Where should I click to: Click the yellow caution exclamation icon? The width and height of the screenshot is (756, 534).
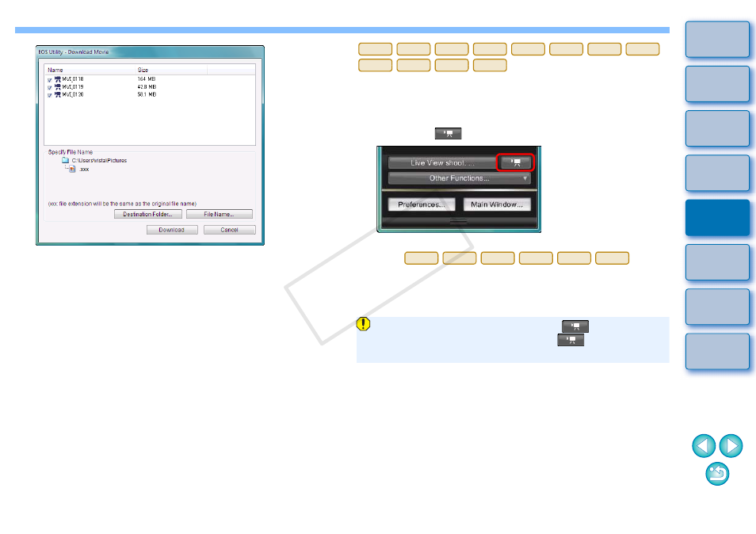pyautogui.click(x=363, y=324)
